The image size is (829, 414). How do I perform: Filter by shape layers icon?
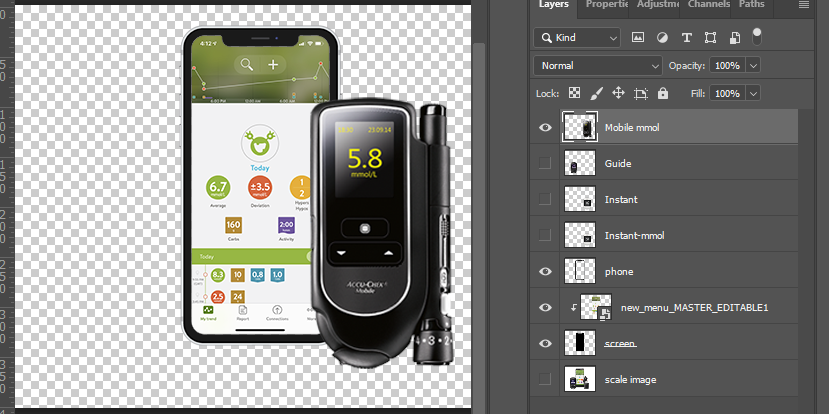(711, 38)
